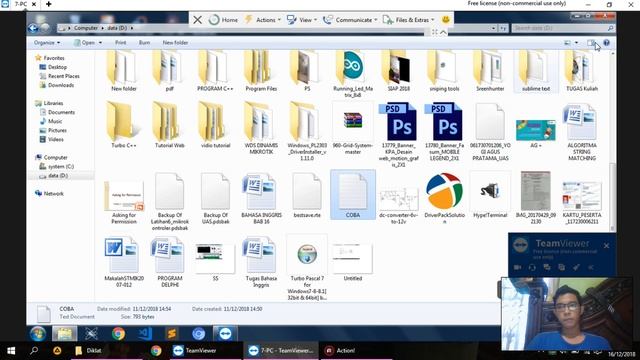The width and height of the screenshot is (640, 360).
Task: Select system (C:) drive
Action: 57,167
